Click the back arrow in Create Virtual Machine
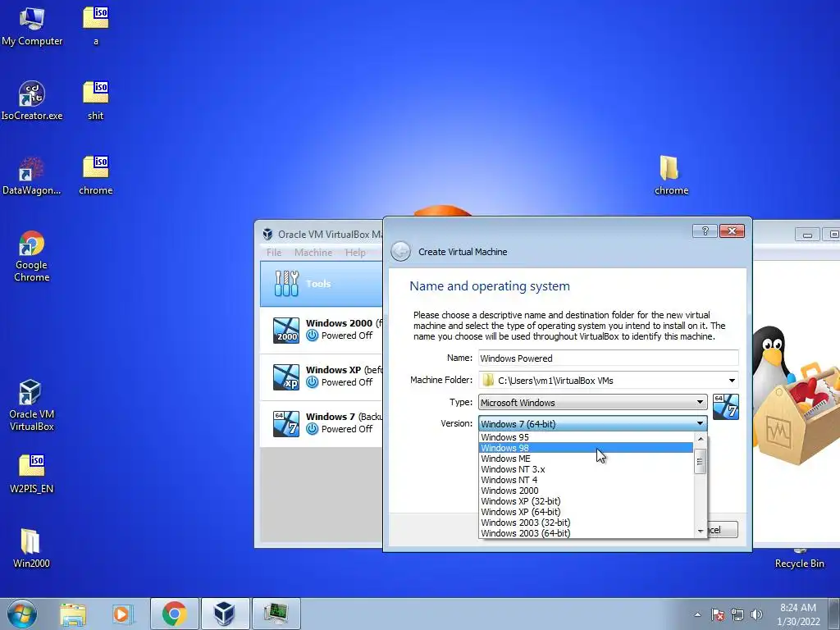840x630 pixels. click(x=400, y=251)
